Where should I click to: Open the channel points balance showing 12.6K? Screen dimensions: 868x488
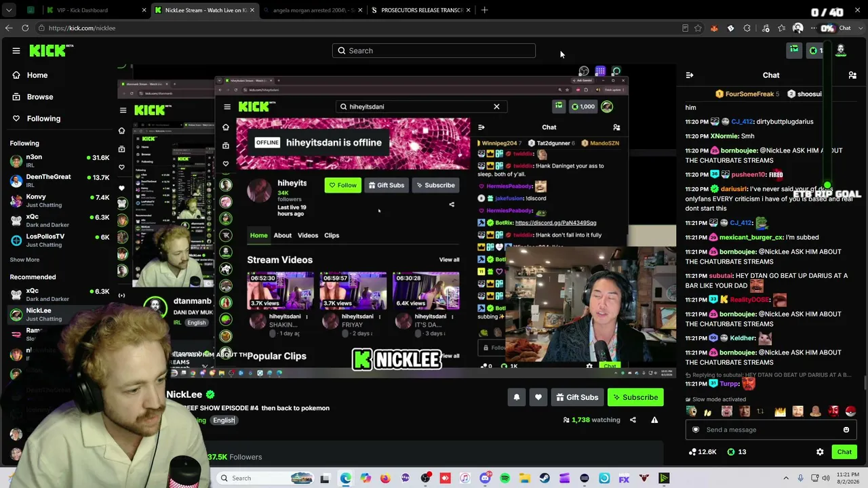pos(702,452)
